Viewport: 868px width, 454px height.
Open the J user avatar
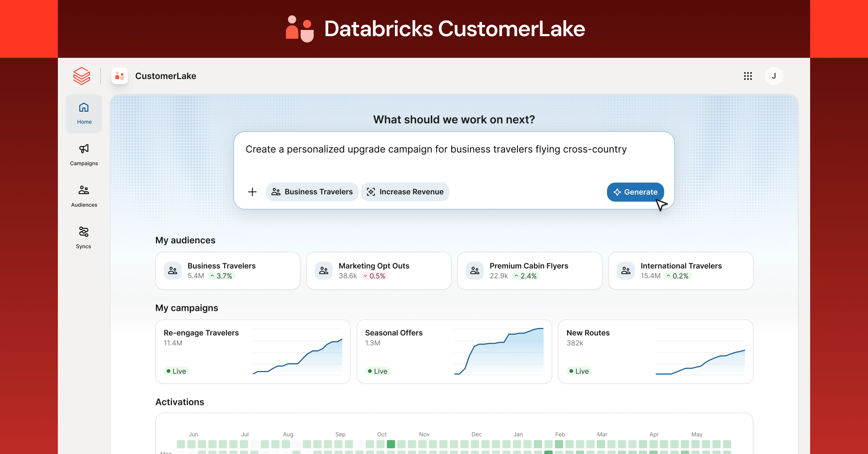coord(774,76)
